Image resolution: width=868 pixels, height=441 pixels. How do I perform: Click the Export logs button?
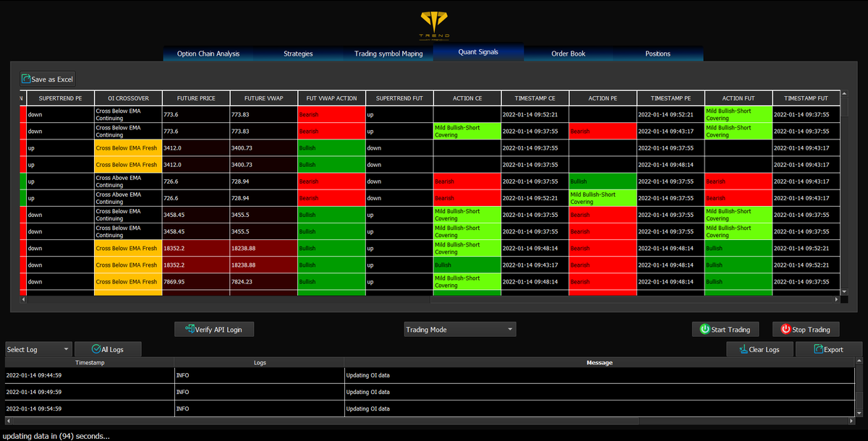pos(829,349)
